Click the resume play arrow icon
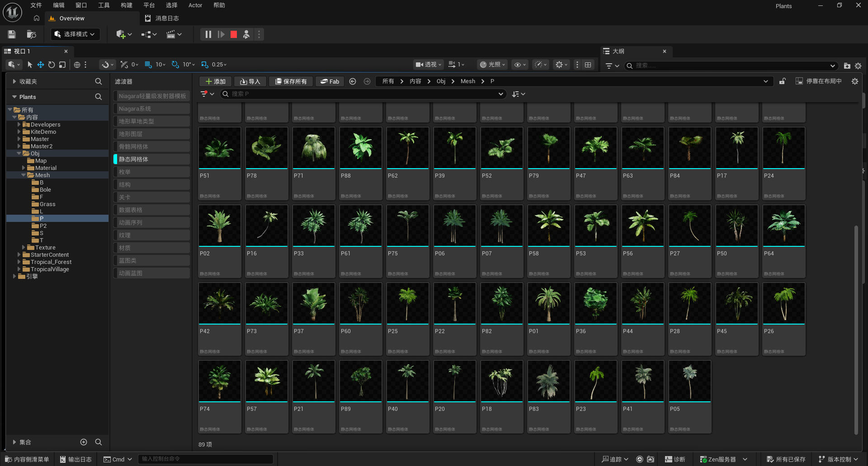 (x=221, y=34)
